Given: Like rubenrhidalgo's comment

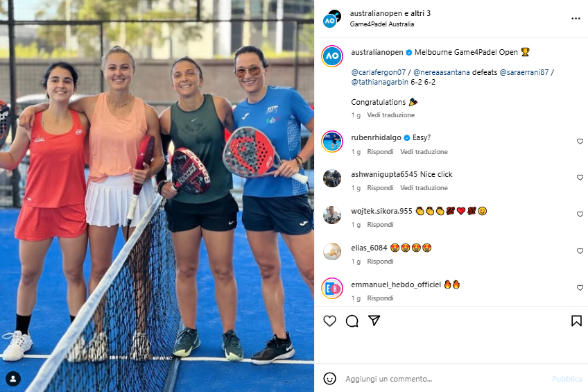Looking at the screenshot, I should click(x=580, y=142).
